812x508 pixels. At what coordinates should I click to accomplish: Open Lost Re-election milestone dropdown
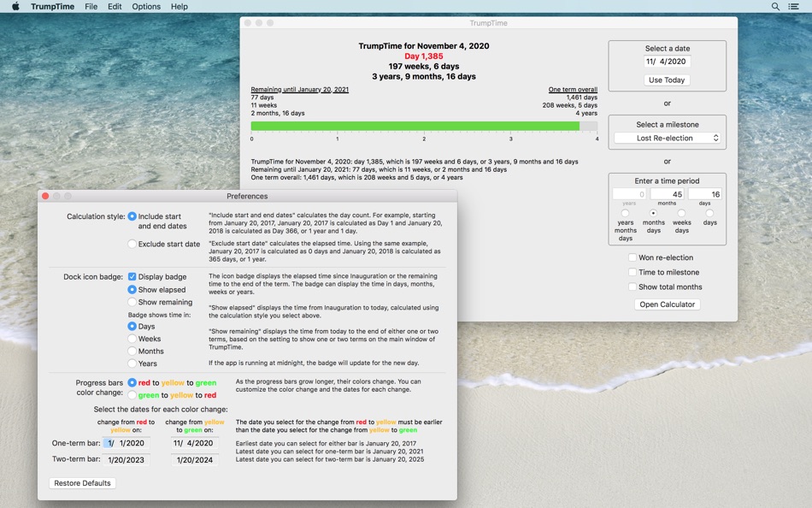(x=667, y=138)
